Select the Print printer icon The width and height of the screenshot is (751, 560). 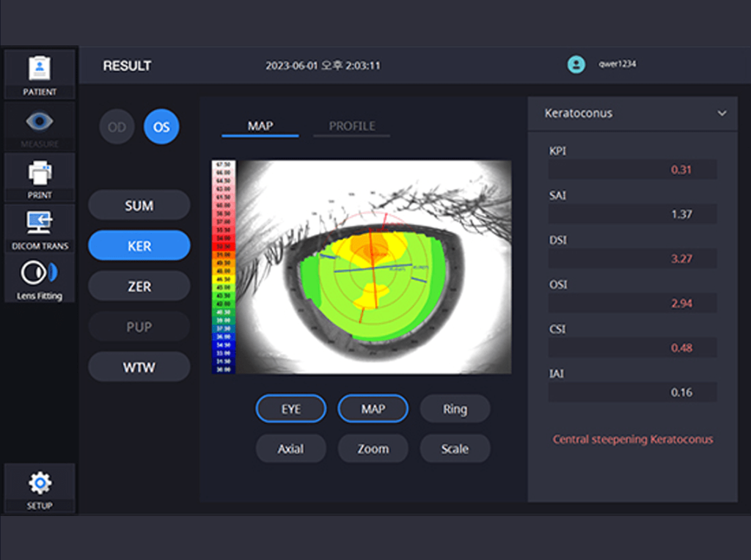[40, 173]
